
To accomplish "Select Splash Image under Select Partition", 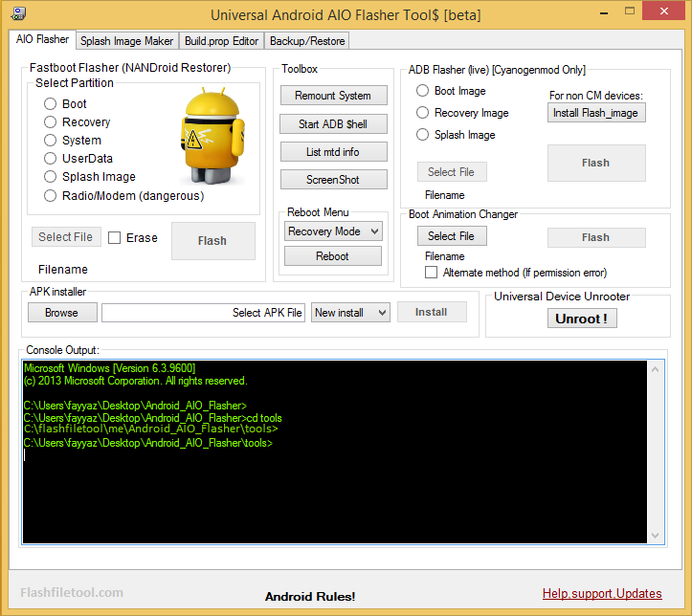I will (x=51, y=177).
